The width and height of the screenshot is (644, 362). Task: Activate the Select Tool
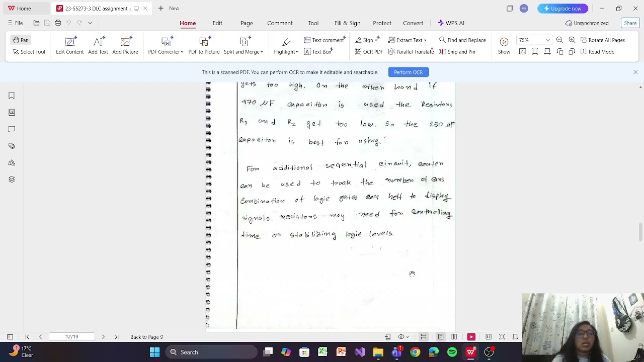[x=29, y=52]
